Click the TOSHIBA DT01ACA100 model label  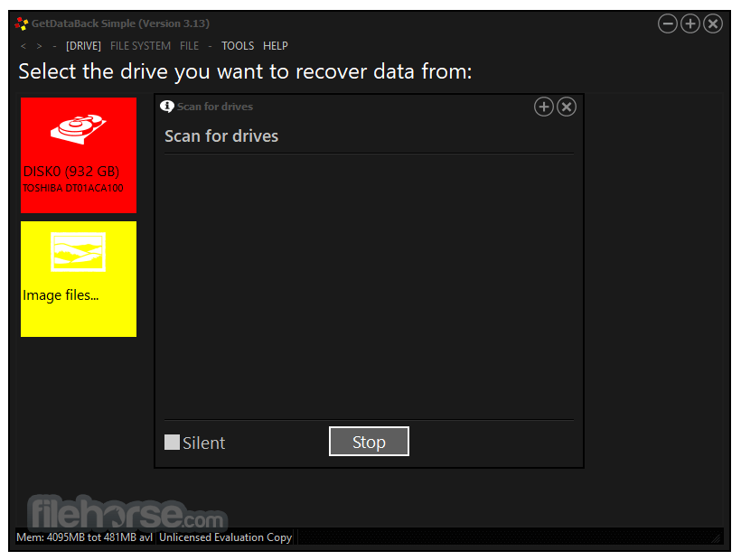pyautogui.click(x=73, y=188)
